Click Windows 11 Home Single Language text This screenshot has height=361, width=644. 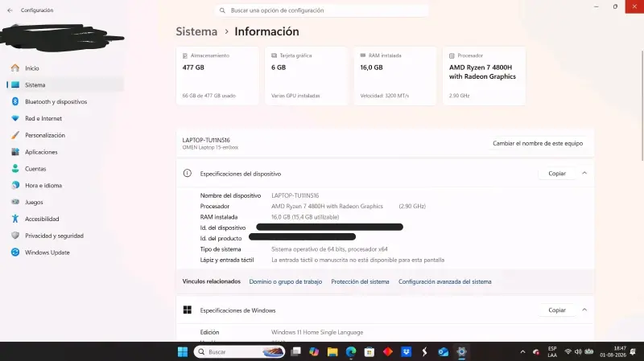pos(317,332)
